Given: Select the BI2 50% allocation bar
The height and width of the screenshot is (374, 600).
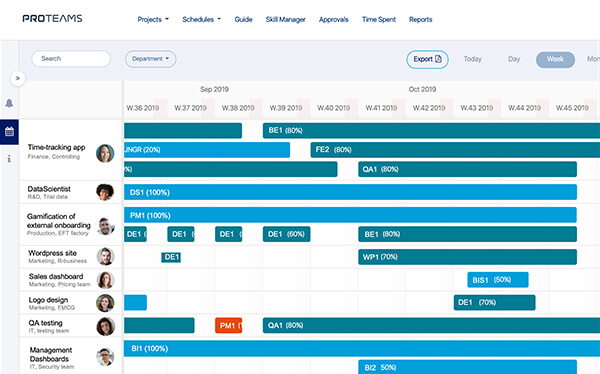Looking at the screenshot, I should click(x=467, y=367).
